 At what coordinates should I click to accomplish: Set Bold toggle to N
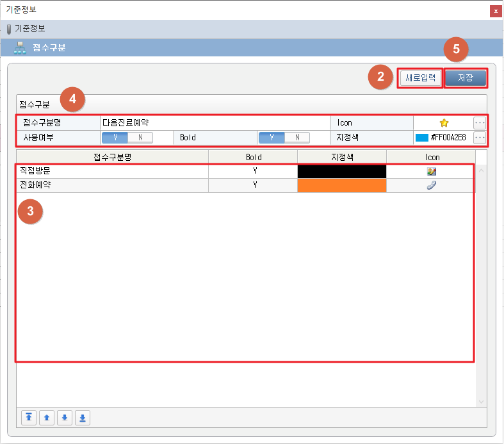297,137
